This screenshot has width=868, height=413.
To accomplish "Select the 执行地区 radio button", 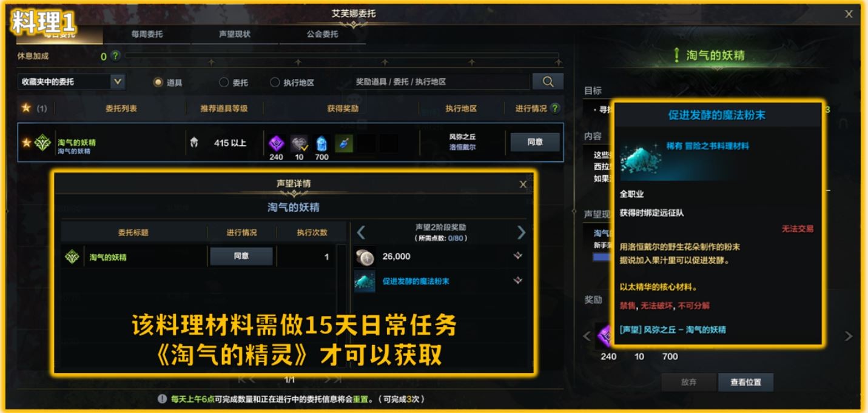I will [x=275, y=82].
